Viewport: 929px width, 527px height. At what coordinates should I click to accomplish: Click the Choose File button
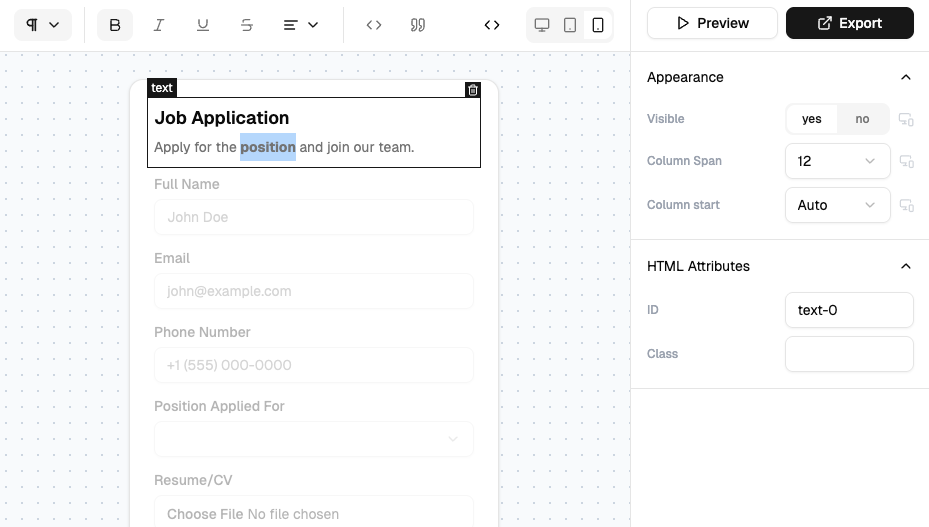[205, 514]
